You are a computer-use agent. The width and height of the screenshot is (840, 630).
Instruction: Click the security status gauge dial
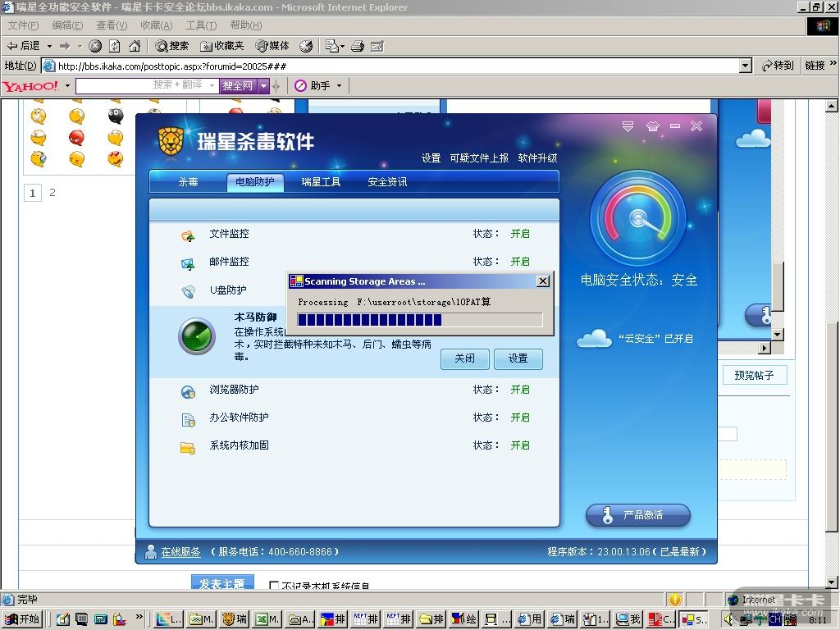tap(637, 218)
